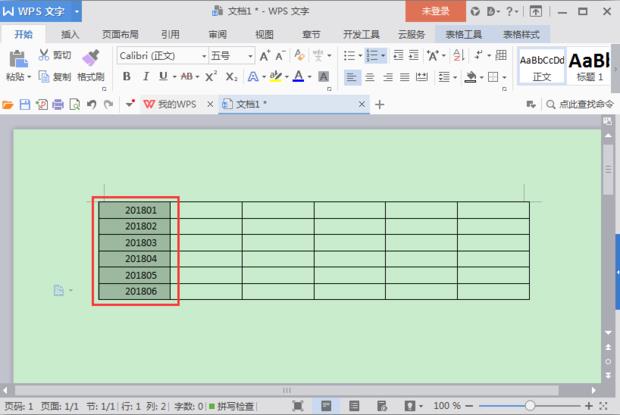Screen dimensions: 620x415
Task: Click the decrease font size icon
Action: point(280,56)
